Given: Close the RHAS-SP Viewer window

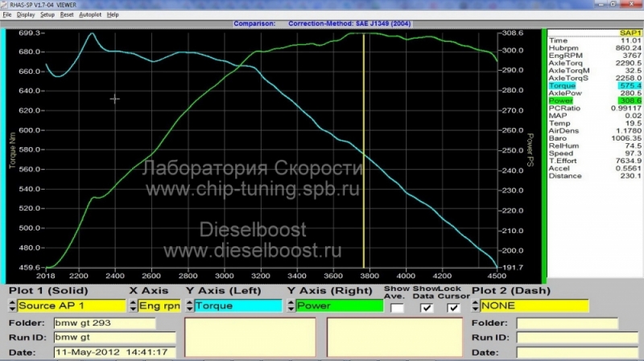Looking at the screenshot, I should point(632,4).
